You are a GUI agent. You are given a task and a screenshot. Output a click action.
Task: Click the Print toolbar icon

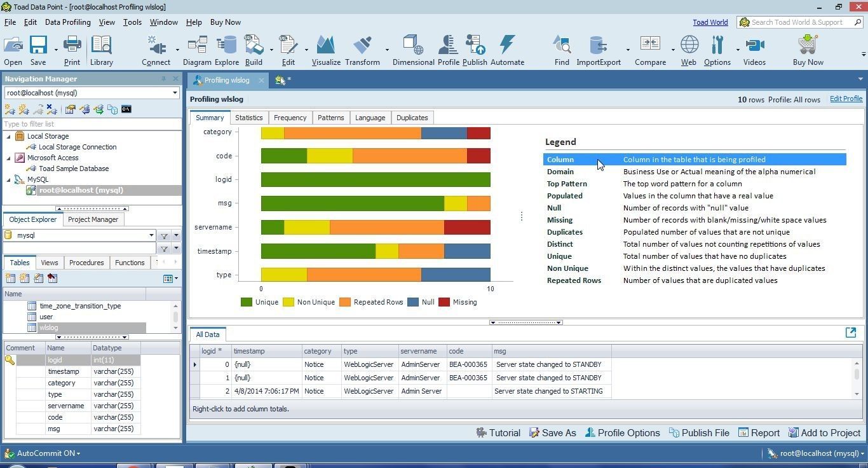point(72,50)
